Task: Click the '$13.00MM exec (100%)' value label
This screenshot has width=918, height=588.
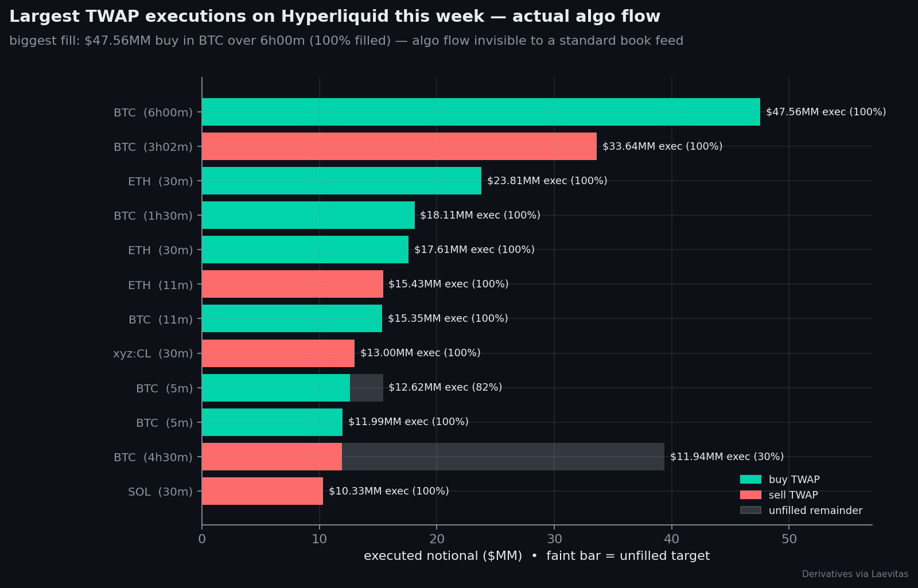Action: [x=421, y=353]
